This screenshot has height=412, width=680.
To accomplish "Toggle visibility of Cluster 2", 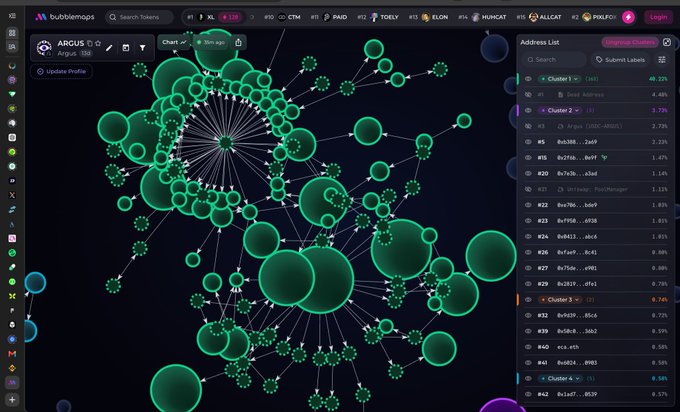I will (x=528, y=111).
